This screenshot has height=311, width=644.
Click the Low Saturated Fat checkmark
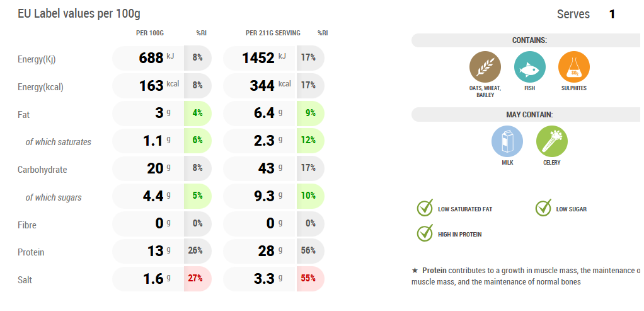(425, 208)
